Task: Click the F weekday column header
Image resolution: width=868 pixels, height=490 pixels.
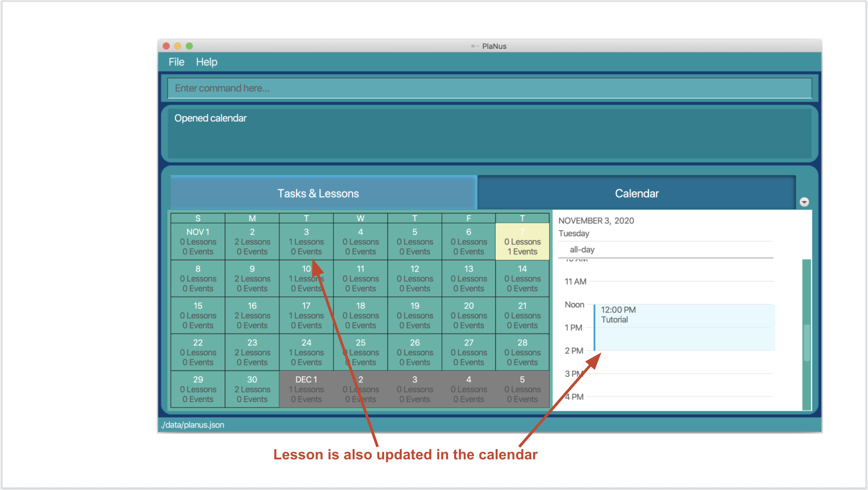Action: [469, 218]
